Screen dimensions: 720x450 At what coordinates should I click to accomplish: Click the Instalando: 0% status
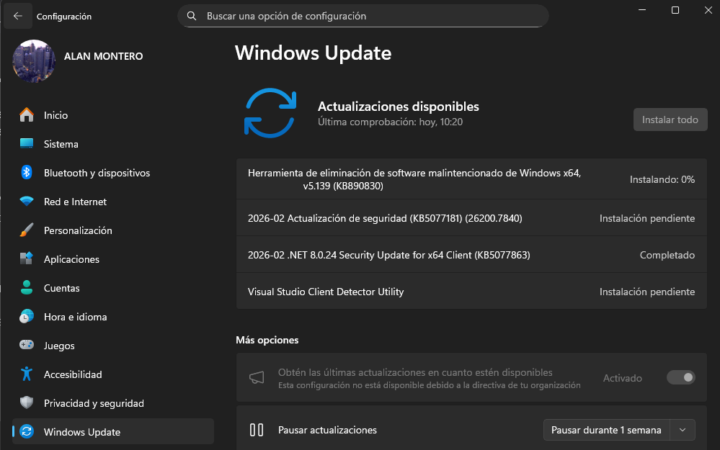(662, 179)
